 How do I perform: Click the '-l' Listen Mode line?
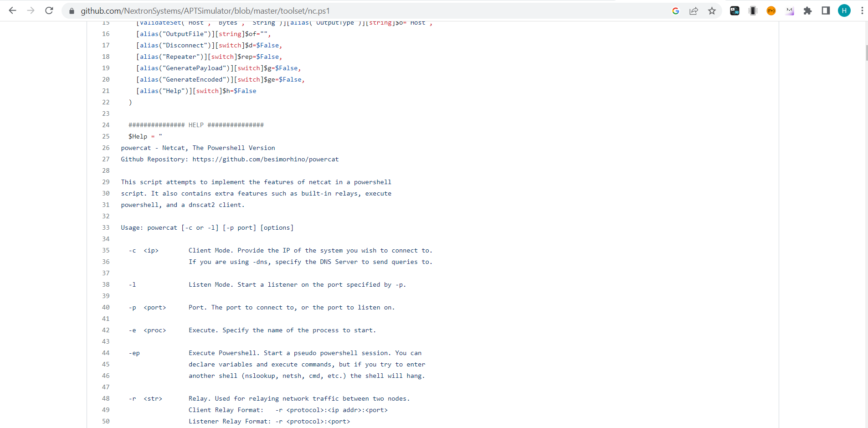pos(267,284)
